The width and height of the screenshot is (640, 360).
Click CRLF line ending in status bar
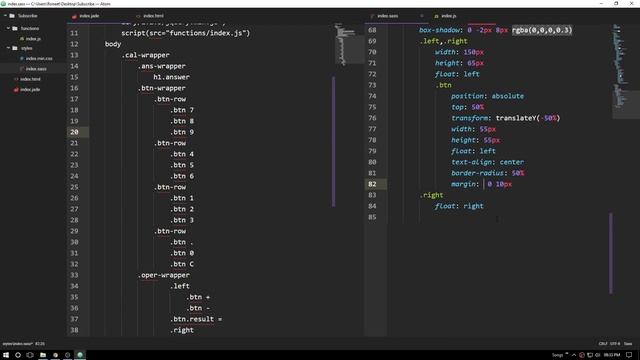[x=603, y=344]
